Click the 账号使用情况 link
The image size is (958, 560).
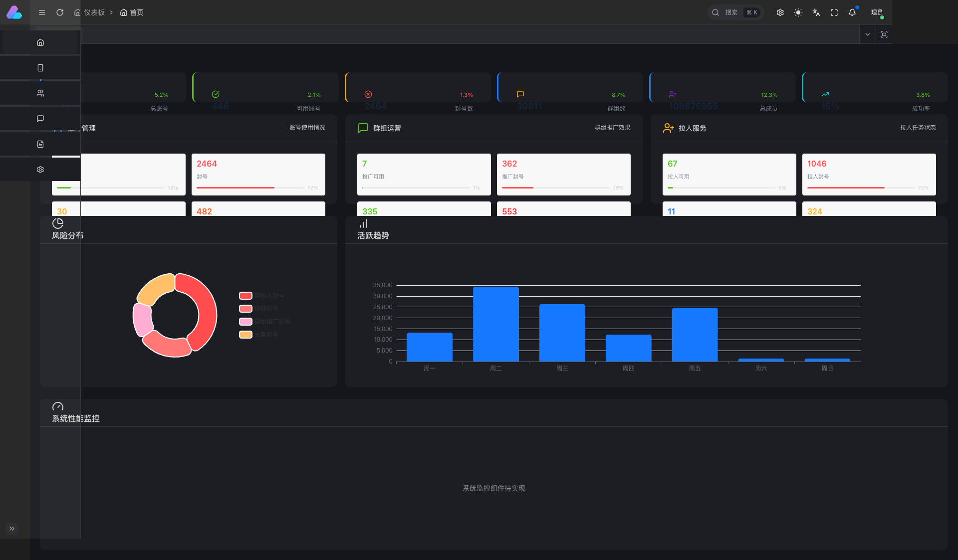(307, 128)
